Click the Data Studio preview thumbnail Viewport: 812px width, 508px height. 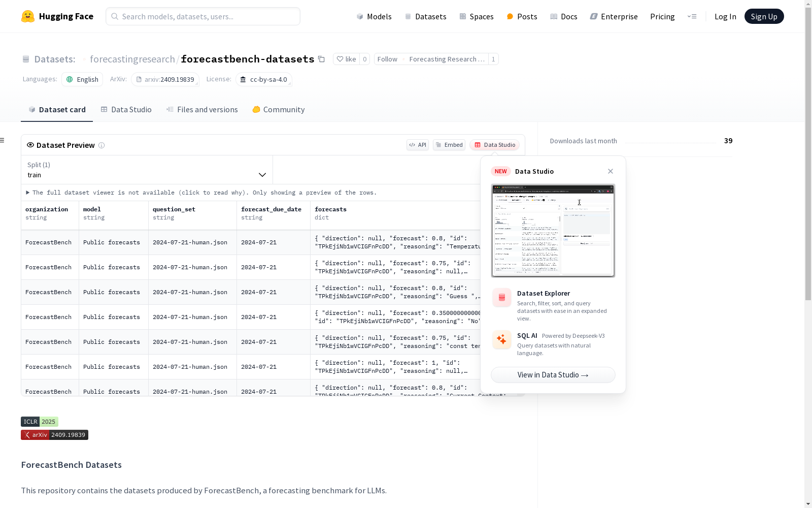click(x=553, y=231)
